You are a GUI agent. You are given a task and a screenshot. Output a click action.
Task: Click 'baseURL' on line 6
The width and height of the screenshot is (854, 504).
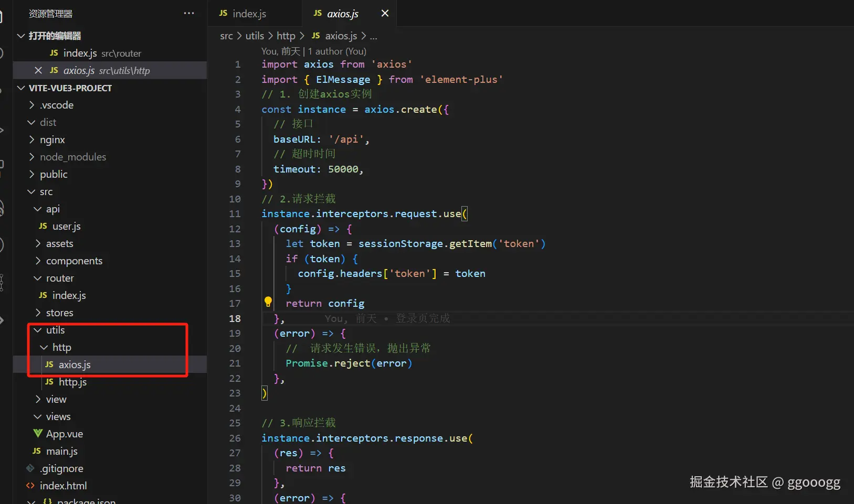[x=294, y=139]
